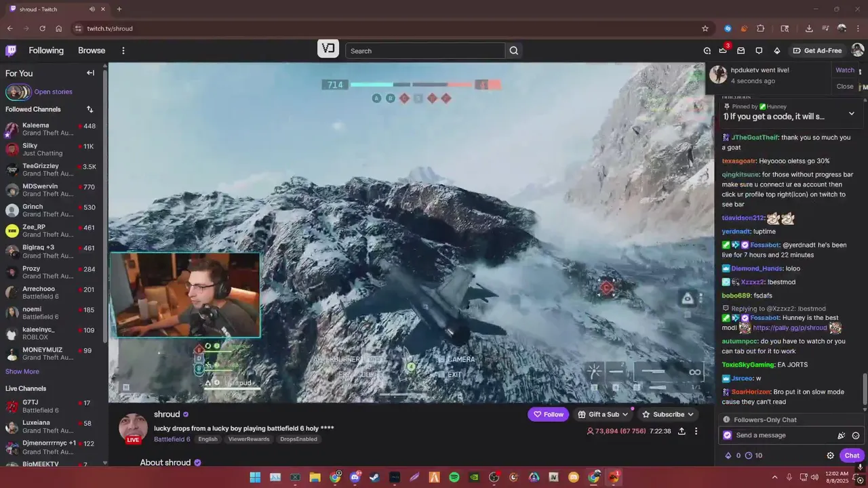Screen dimensions: 868x488
Task: Open Windows Start menu
Action: [255, 477]
